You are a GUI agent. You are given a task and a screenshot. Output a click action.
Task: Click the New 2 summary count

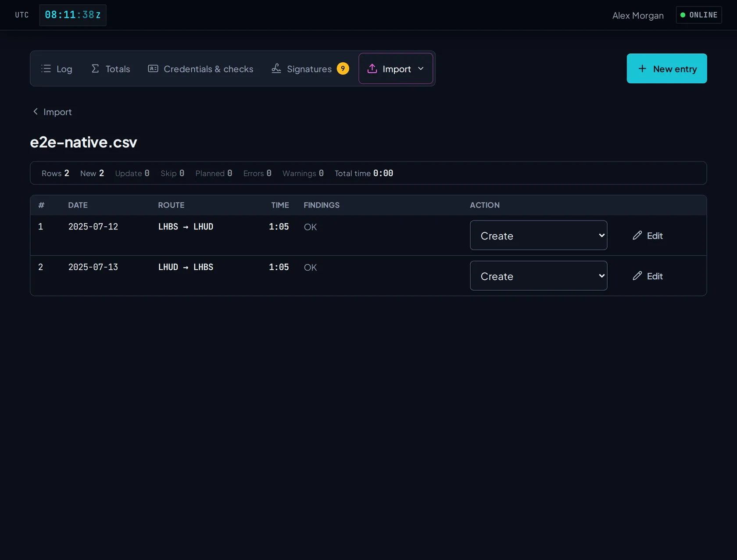pos(92,173)
